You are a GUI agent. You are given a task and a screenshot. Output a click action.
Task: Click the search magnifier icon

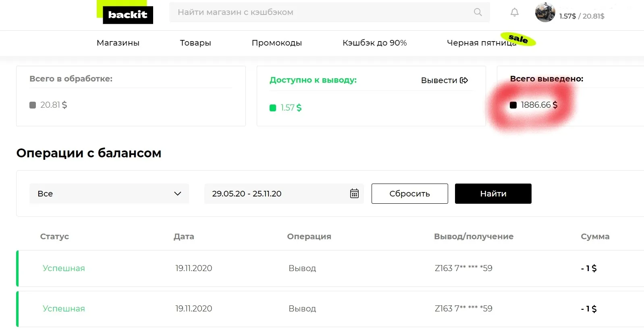point(478,12)
